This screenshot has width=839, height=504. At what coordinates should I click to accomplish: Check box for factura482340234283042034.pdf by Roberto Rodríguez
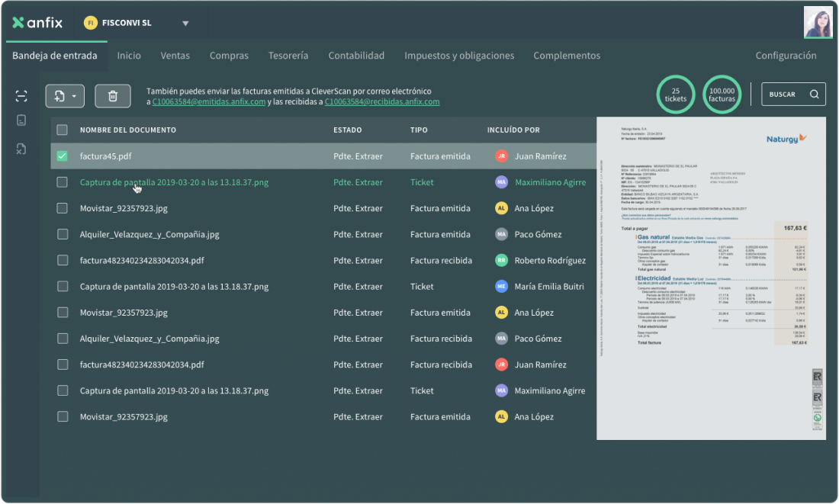coord(62,261)
